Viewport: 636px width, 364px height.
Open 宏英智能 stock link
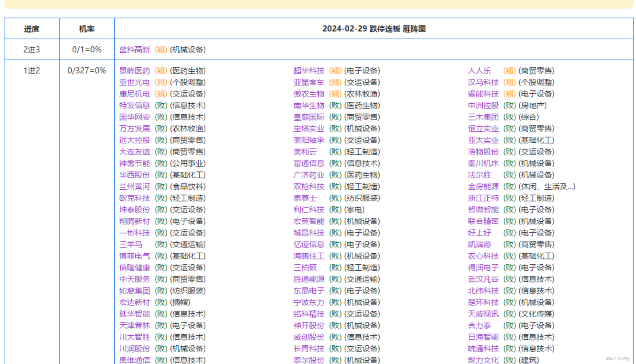(309, 221)
